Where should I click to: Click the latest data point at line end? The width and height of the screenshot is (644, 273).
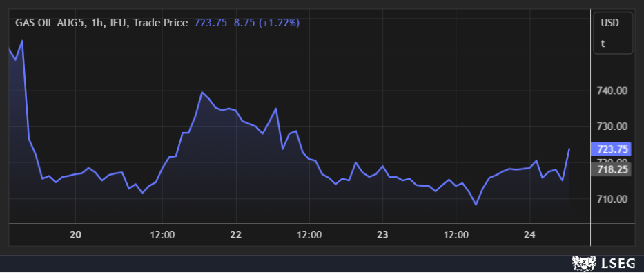[569, 149]
